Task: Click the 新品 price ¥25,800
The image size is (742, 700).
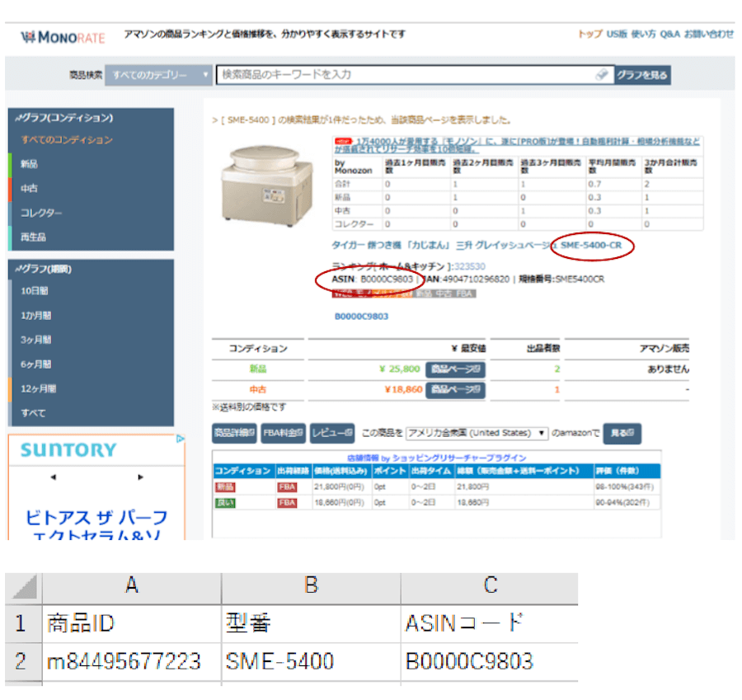Action: (x=399, y=369)
